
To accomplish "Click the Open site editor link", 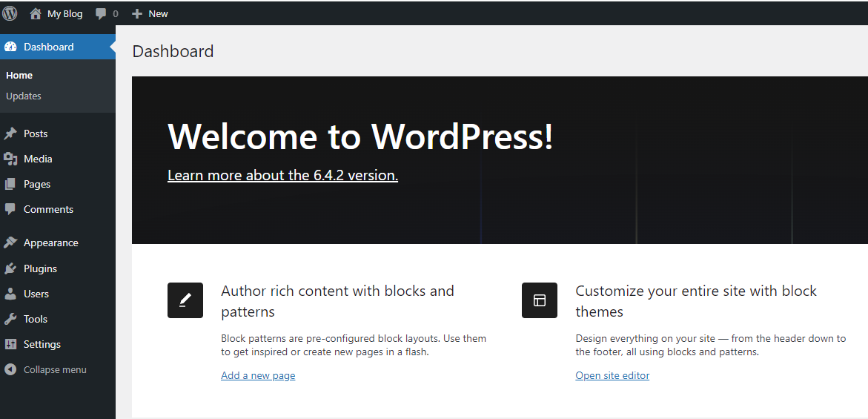I will click(x=612, y=375).
